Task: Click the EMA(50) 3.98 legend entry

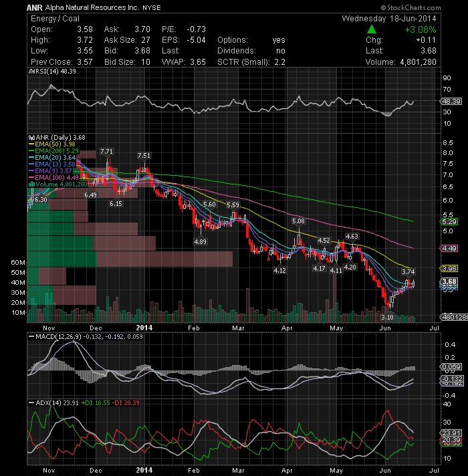Action: [52, 144]
